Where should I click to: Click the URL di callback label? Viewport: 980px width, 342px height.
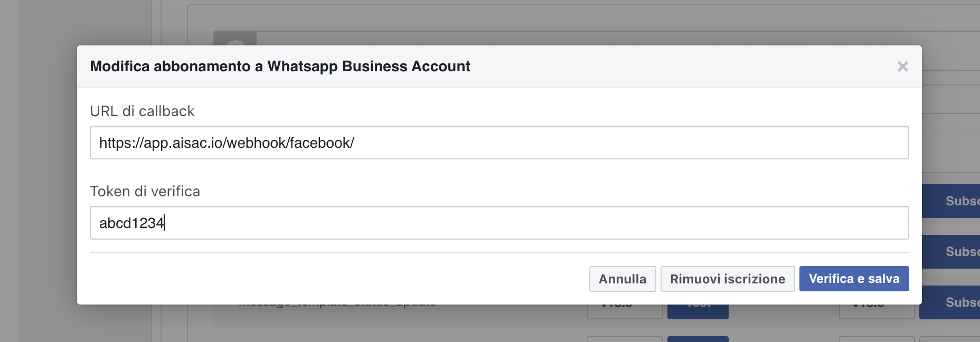point(142,111)
